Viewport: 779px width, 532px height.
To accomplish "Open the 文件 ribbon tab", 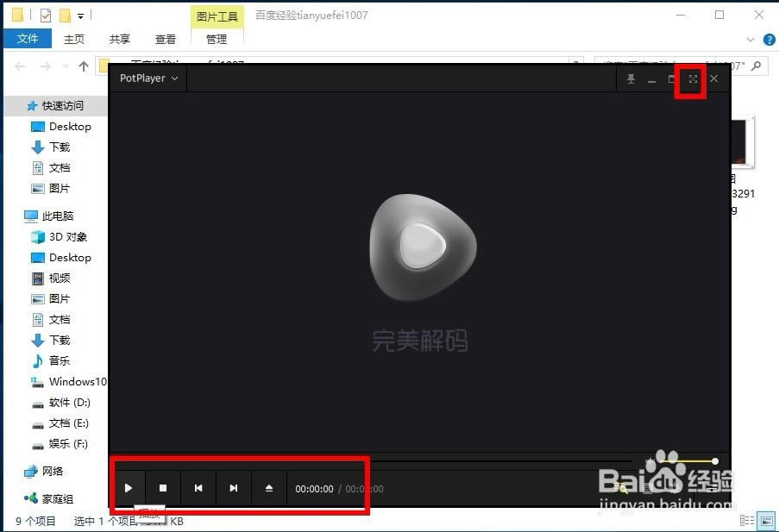I will pos(28,39).
